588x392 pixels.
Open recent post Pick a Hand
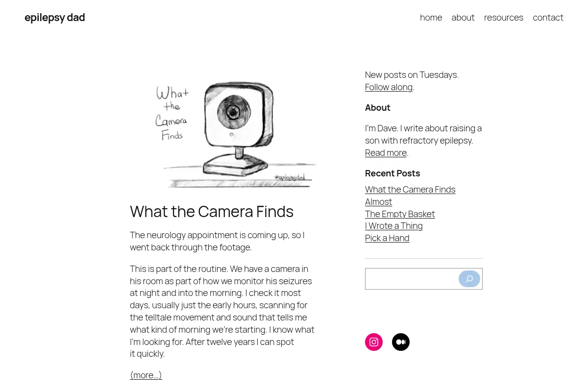coord(387,238)
